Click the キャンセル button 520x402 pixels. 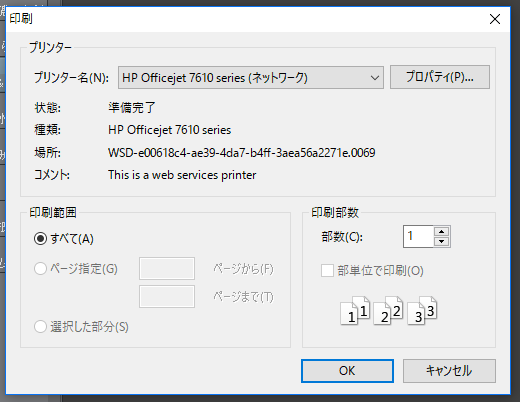(449, 371)
